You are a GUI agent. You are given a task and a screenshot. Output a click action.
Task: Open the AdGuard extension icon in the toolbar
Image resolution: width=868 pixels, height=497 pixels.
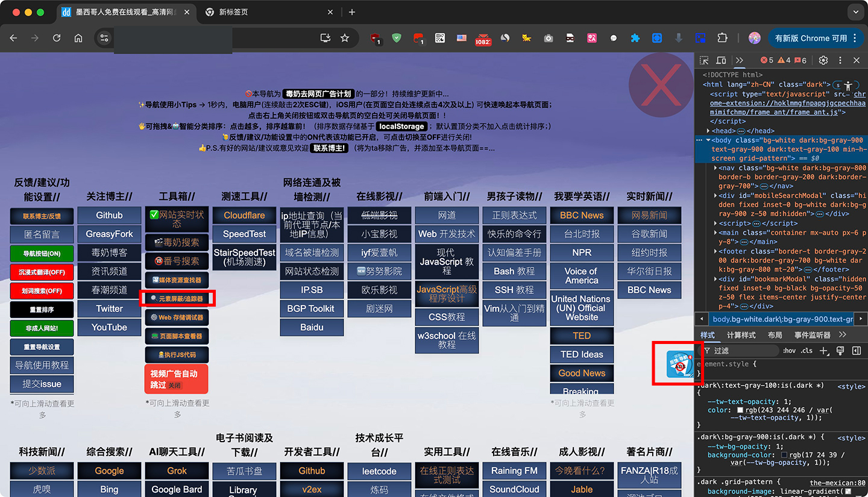[397, 38]
